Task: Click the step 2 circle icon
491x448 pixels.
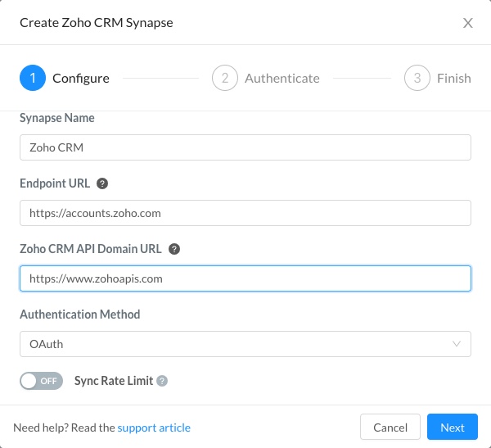Action: click(224, 79)
